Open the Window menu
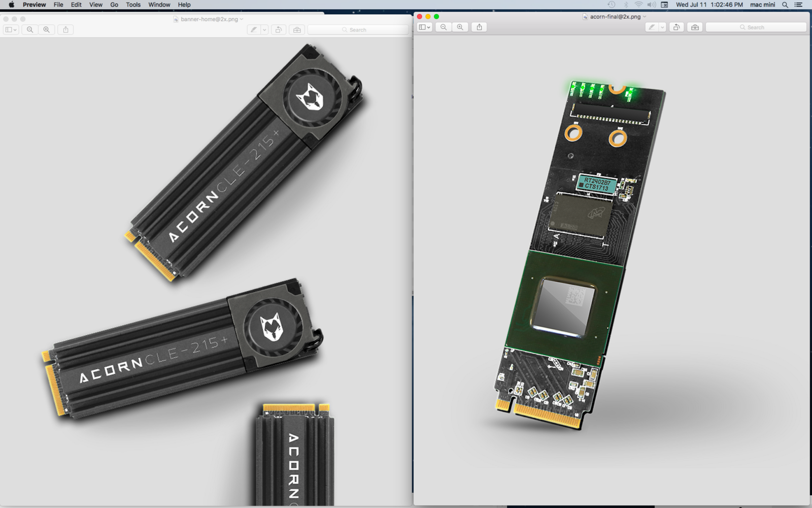Image resolution: width=812 pixels, height=508 pixels. point(159,5)
